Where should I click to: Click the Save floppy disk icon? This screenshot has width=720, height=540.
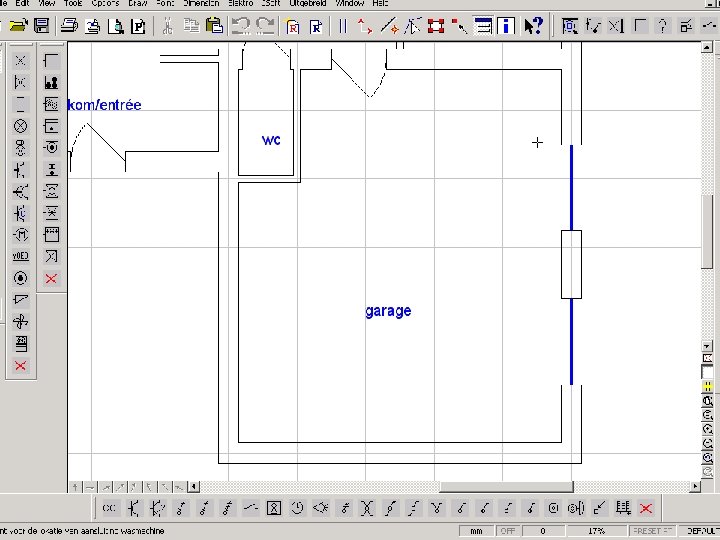[x=42, y=25]
